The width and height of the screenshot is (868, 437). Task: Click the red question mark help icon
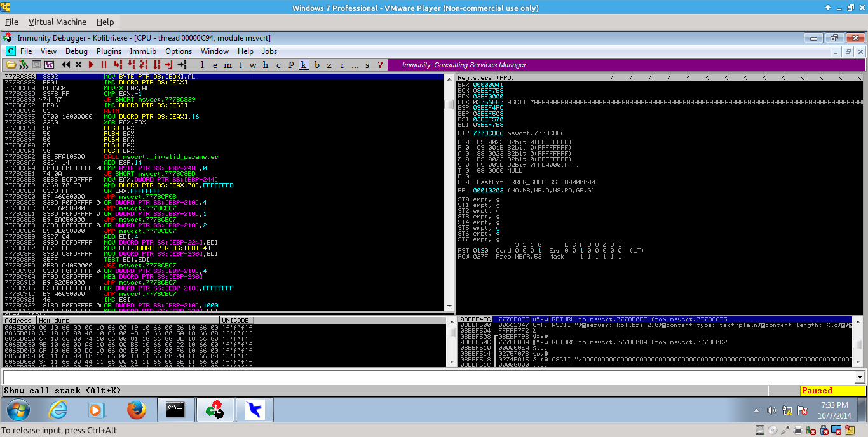pos(380,65)
